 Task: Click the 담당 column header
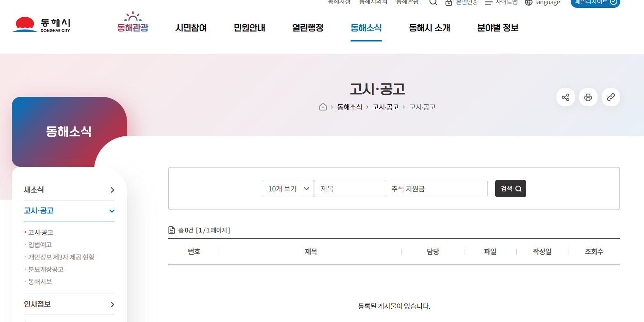coord(433,252)
